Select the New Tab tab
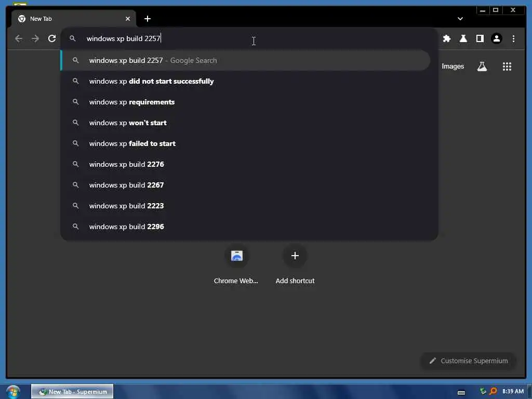This screenshot has height=399, width=532. click(x=74, y=19)
